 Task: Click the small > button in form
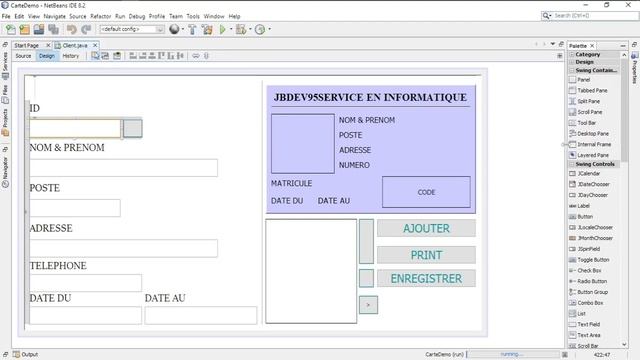368,305
